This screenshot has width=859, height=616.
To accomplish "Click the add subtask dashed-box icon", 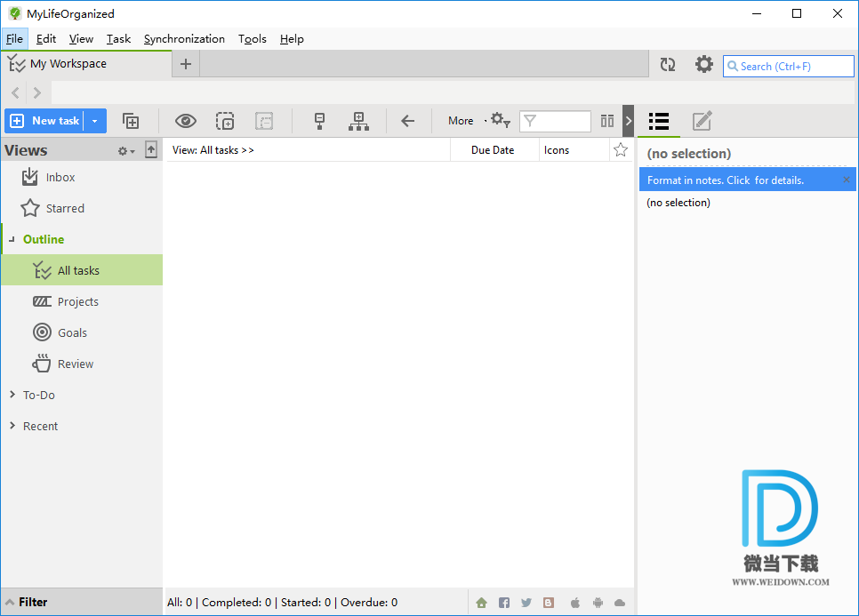I will click(225, 121).
